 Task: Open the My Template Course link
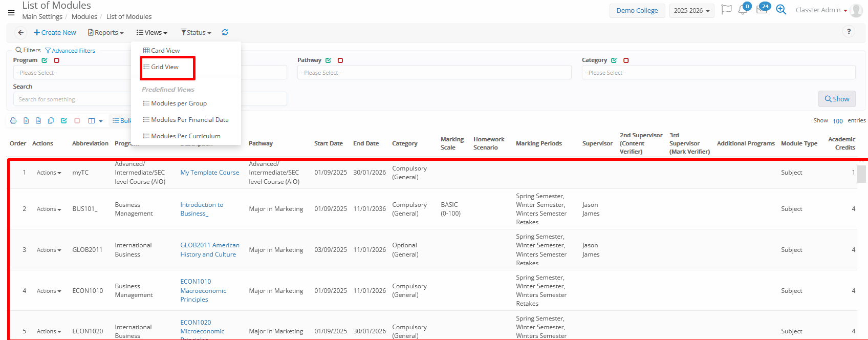[x=209, y=173]
